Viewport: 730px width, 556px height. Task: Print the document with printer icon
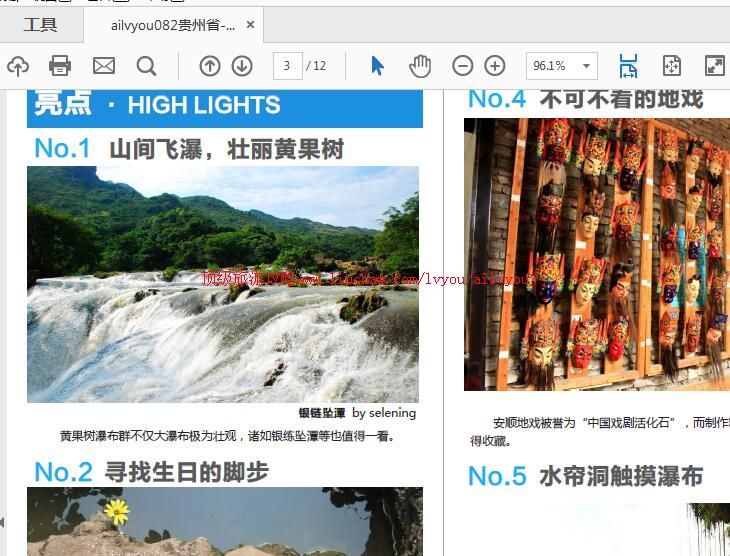pyautogui.click(x=60, y=66)
